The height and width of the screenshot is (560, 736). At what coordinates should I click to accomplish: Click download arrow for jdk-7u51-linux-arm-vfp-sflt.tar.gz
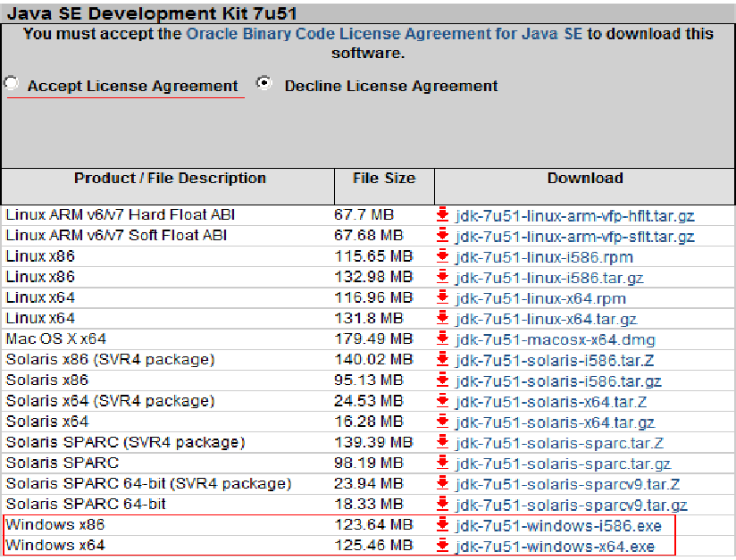[x=442, y=235]
